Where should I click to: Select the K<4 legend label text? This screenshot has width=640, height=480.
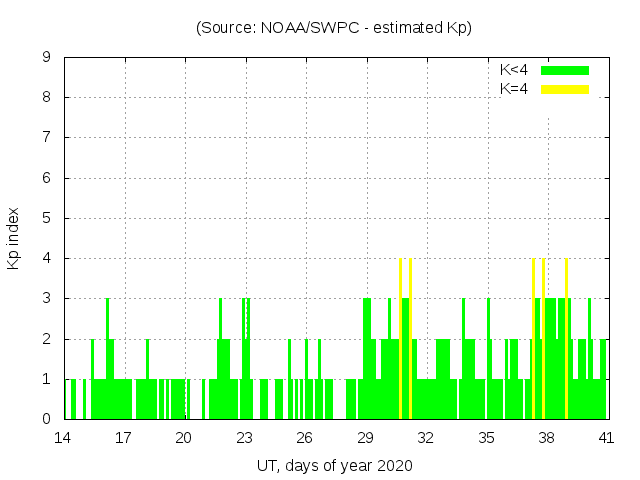pyautogui.click(x=514, y=70)
